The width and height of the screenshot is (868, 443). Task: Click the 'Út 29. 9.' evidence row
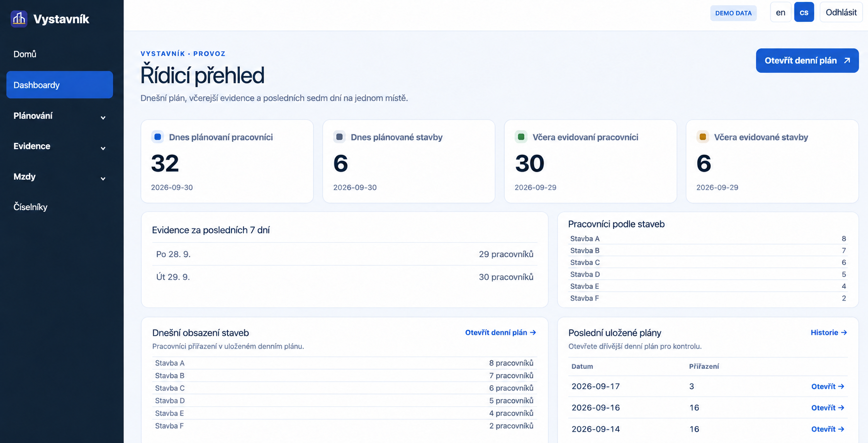pos(345,277)
